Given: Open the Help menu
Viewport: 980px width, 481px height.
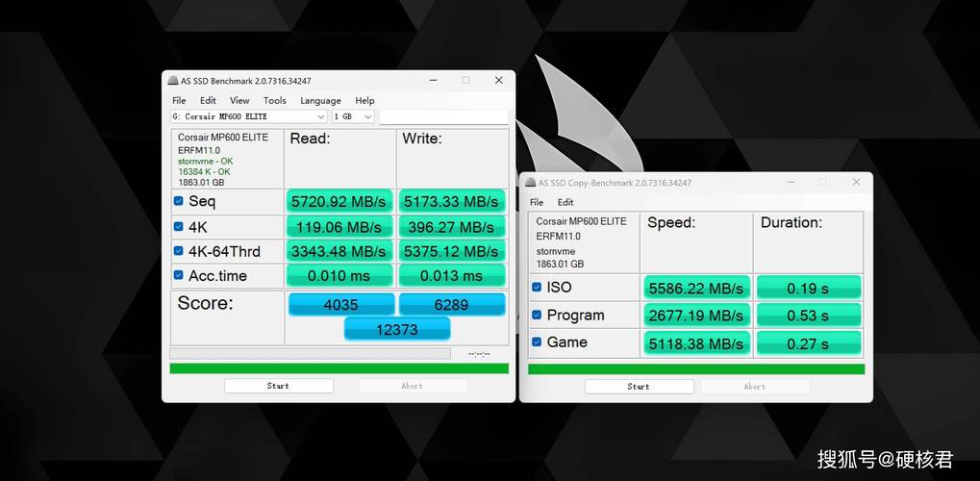Looking at the screenshot, I should (x=364, y=101).
